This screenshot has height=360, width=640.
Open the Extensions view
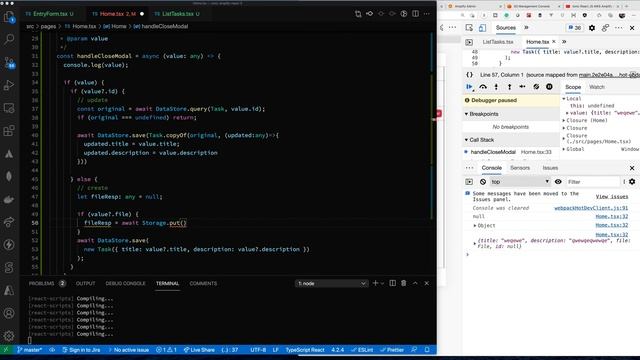(x=9, y=131)
